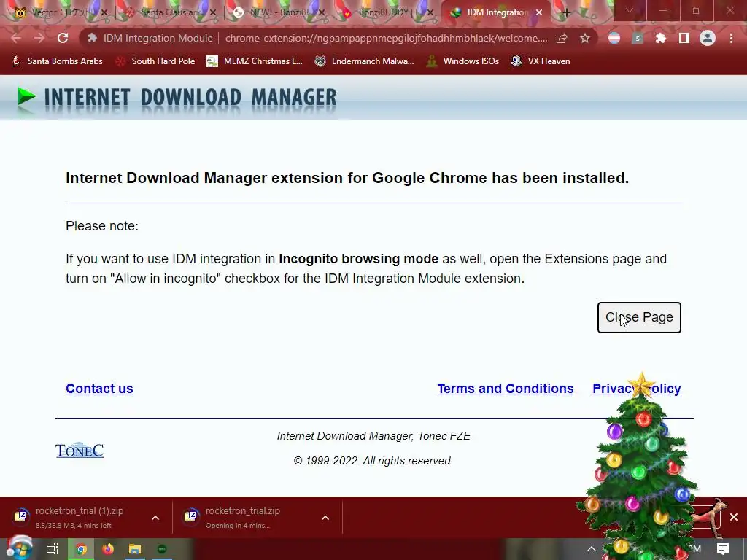Open the Terms and Conditions link

(x=505, y=389)
